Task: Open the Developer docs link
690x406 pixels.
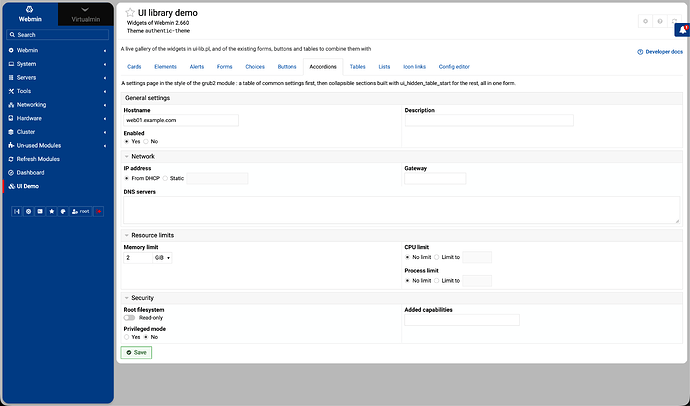Action: click(660, 52)
